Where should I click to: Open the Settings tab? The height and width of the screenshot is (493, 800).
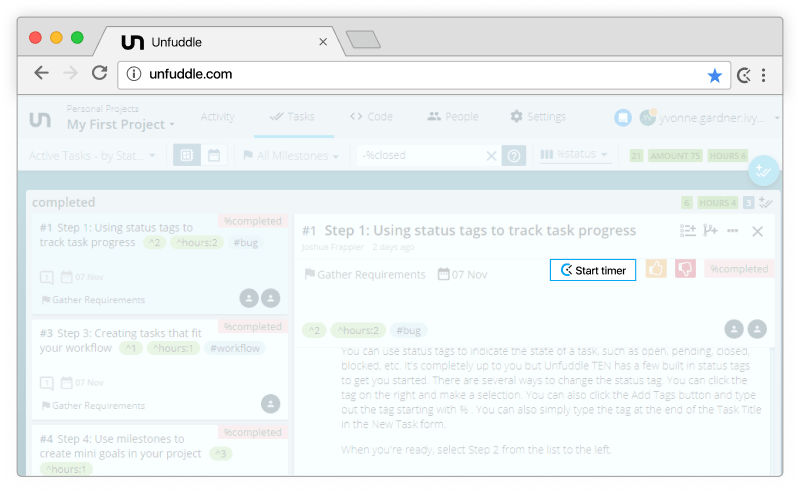(x=538, y=117)
